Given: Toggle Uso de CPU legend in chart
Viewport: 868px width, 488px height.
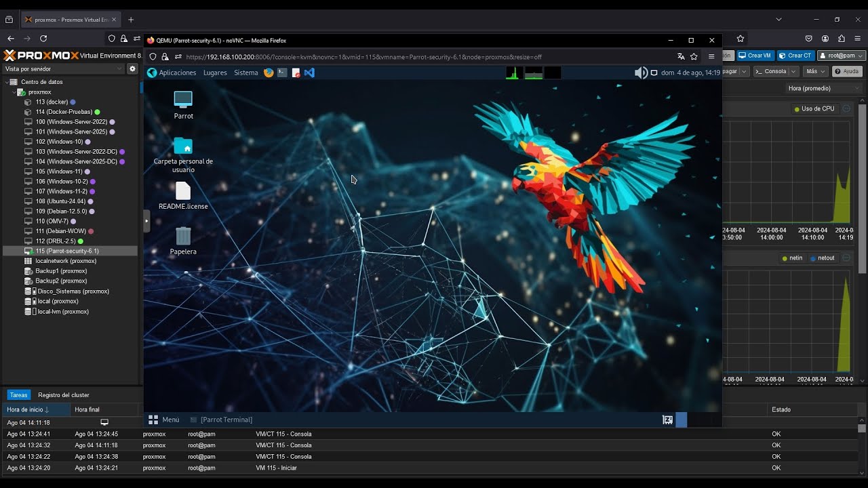Looking at the screenshot, I should [814, 108].
